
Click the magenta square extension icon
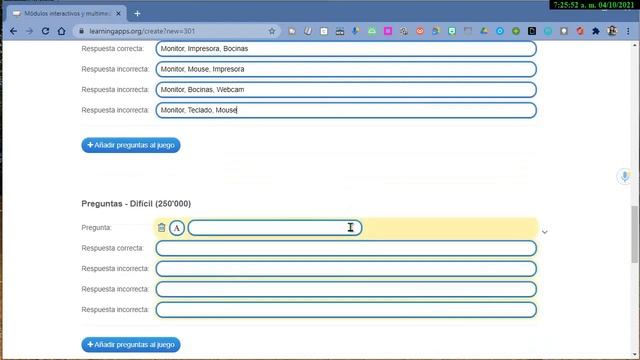(388, 31)
